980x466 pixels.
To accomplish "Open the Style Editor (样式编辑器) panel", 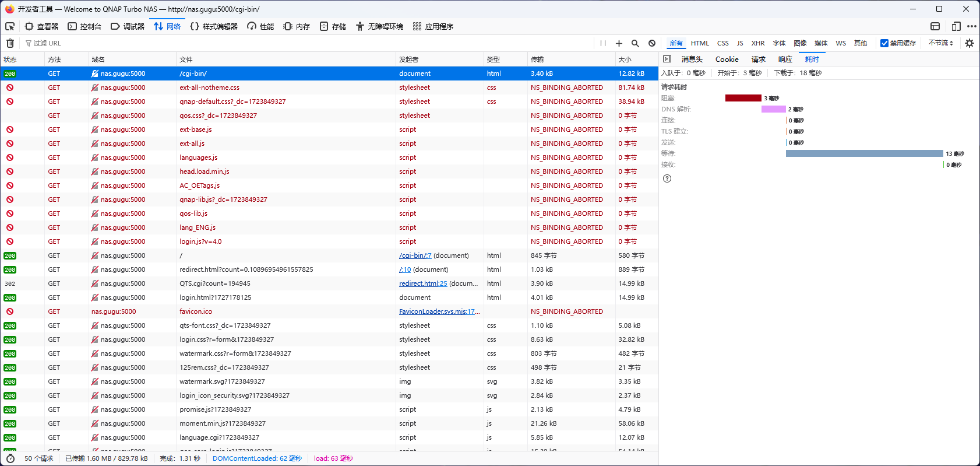I will pyautogui.click(x=214, y=26).
